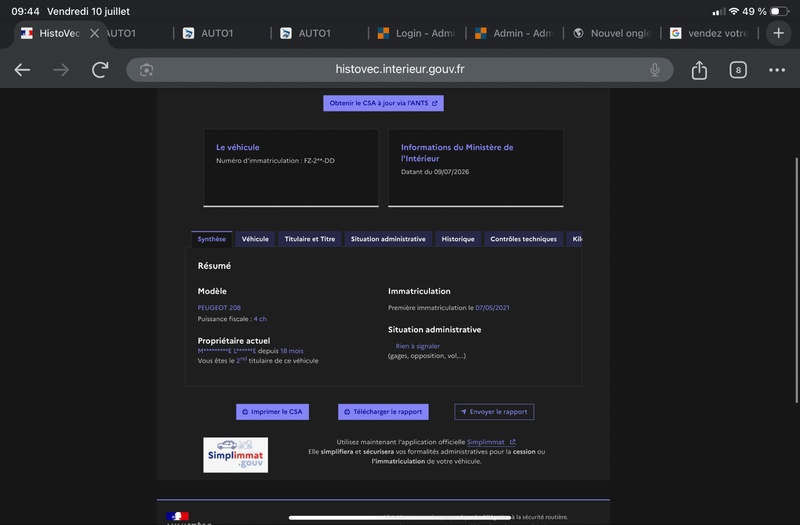Click Envoyer le rapport button
The width and height of the screenshot is (800, 525).
(x=494, y=412)
